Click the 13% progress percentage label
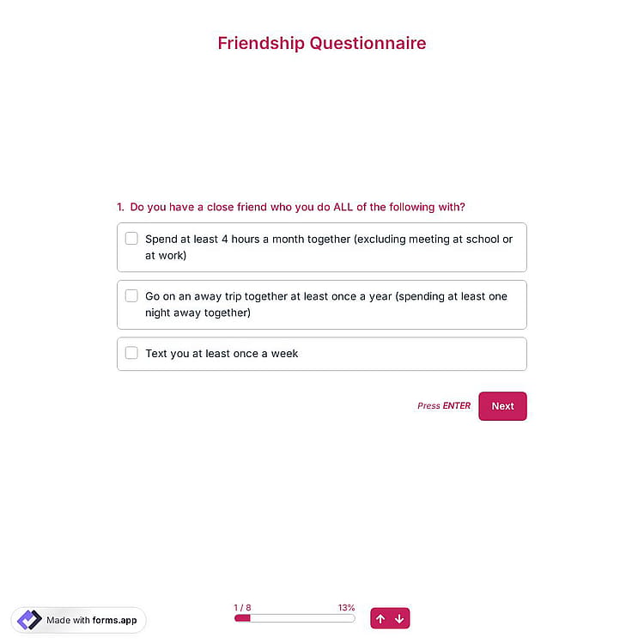Viewport: 644px width, 644px height. click(346, 607)
